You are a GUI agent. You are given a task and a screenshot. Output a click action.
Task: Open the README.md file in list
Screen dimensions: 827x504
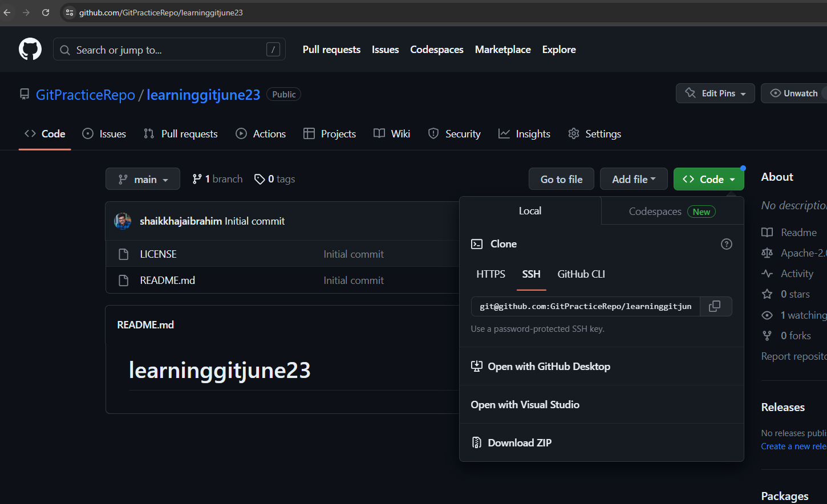[167, 281]
